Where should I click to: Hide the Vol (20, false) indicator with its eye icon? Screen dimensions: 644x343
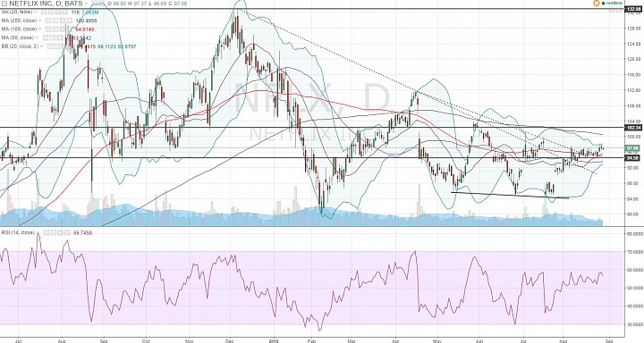pos(44,12)
